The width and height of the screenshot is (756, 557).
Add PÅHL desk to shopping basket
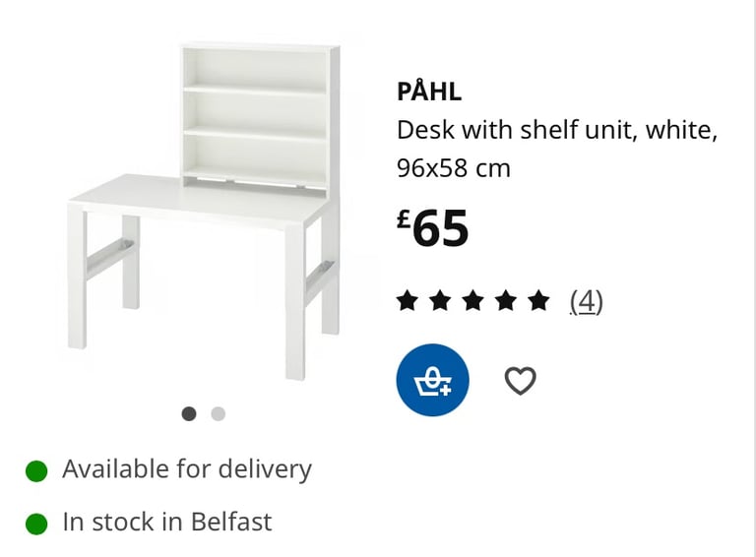coord(432,380)
